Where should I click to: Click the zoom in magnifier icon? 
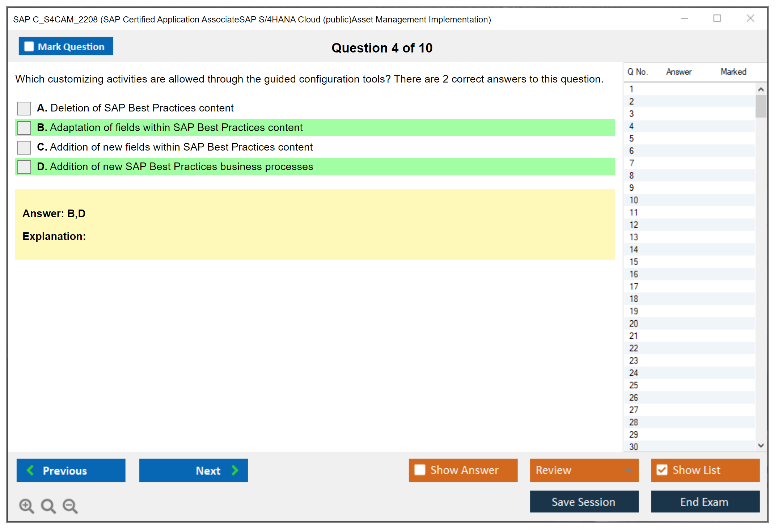(x=26, y=506)
